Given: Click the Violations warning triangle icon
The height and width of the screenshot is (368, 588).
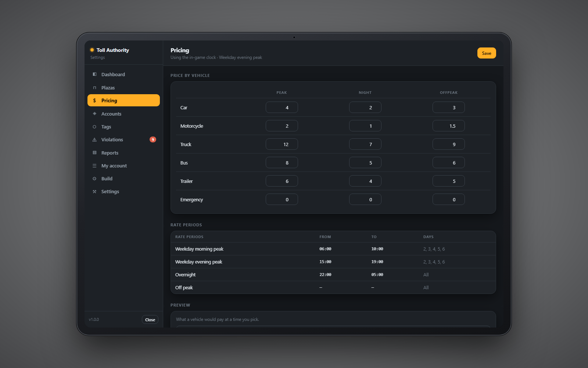Looking at the screenshot, I should 94,140.
